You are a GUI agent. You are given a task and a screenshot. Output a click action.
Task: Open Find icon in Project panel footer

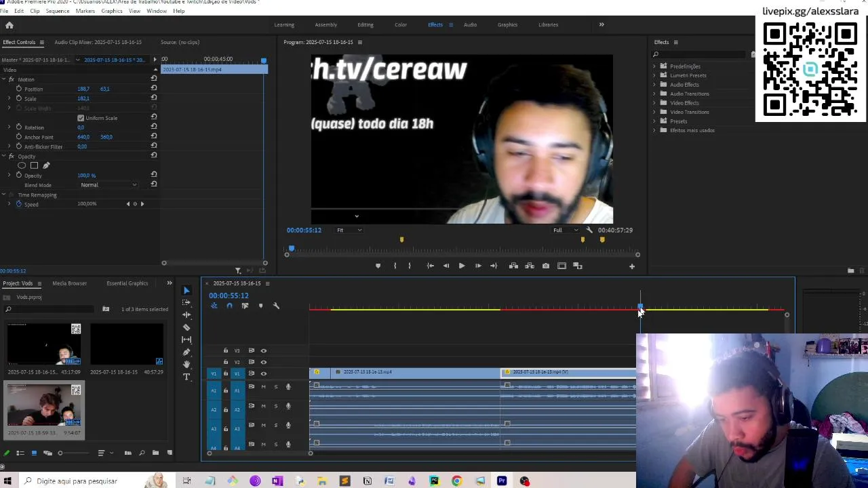[x=142, y=453]
